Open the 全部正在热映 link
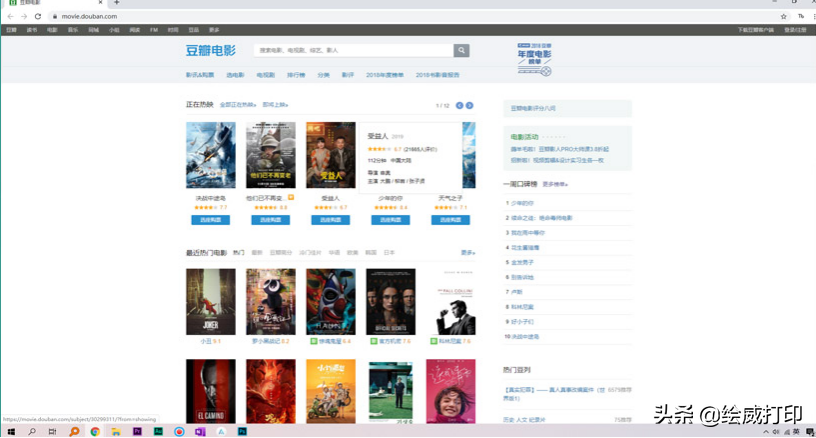The height and width of the screenshot is (438, 816). (238, 105)
